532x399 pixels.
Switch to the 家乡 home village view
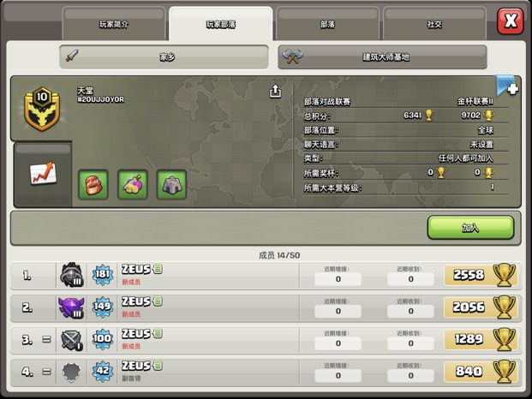point(164,57)
